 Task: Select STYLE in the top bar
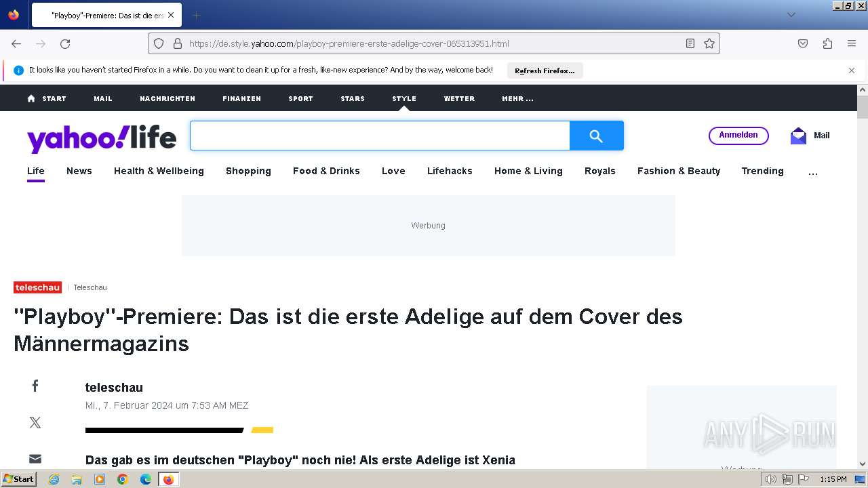[404, 98]
